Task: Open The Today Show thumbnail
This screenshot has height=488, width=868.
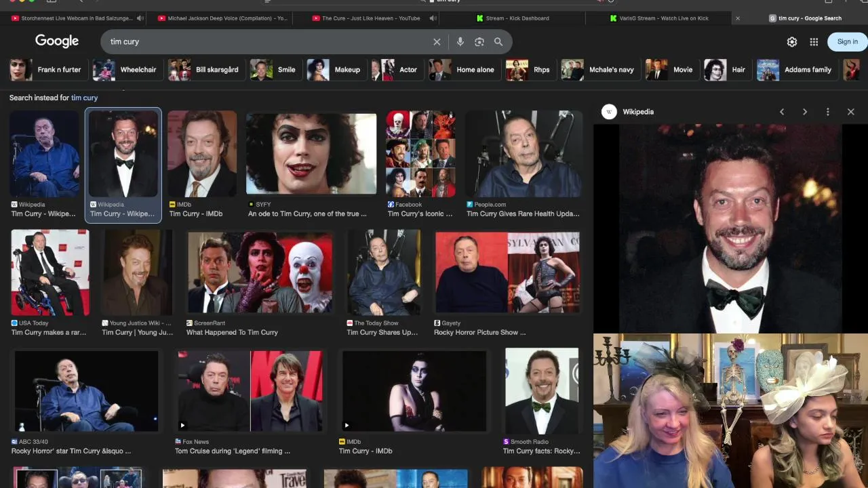Action: (384, 272)
